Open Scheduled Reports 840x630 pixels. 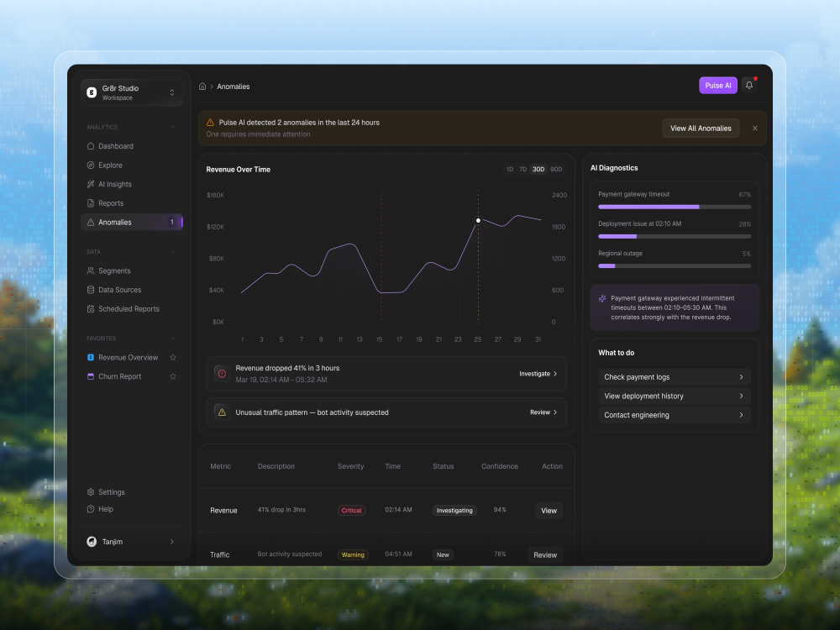coord(131,309)
